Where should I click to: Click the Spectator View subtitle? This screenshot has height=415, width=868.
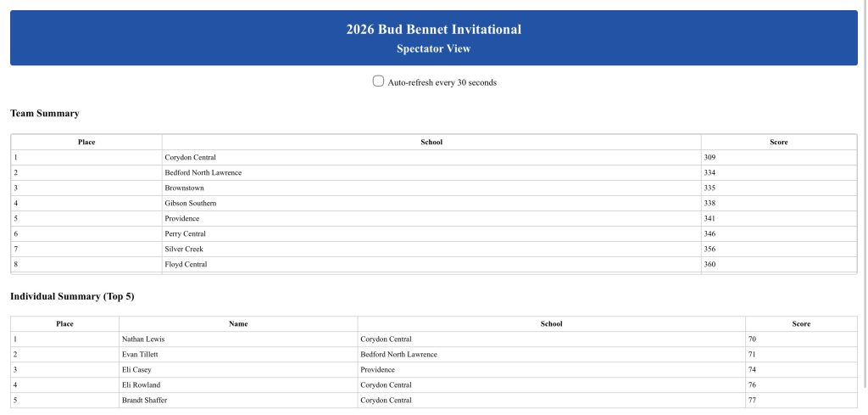point(433,49)
